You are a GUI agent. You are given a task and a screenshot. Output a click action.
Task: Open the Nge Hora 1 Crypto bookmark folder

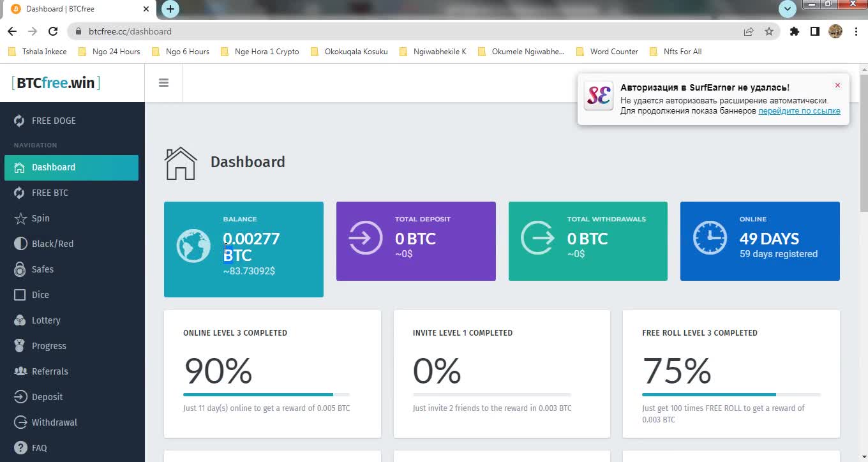(x=260, y=52)
